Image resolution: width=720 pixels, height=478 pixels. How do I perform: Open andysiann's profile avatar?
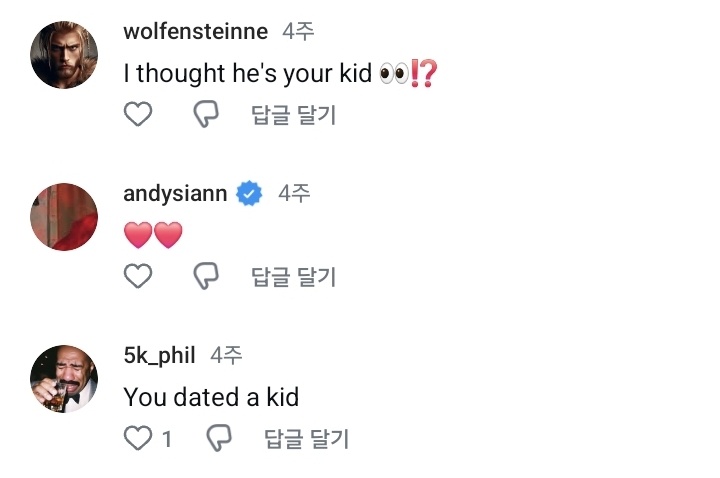pos(64,216)
